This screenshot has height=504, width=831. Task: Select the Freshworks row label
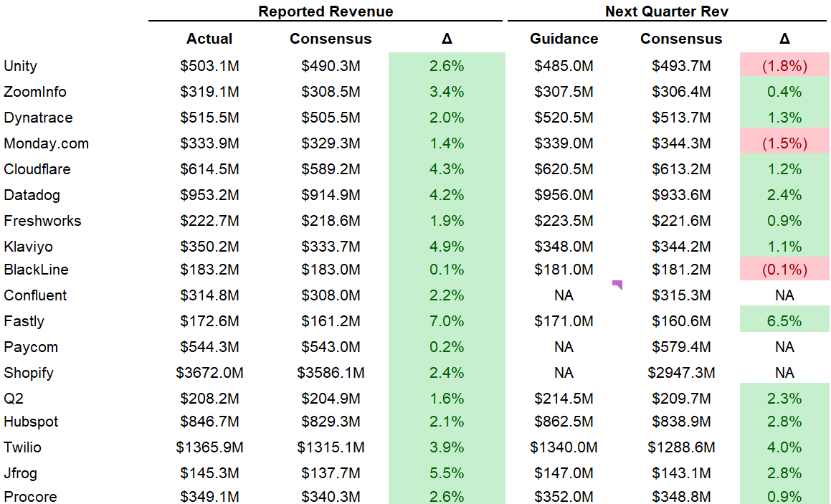[42, 221]
